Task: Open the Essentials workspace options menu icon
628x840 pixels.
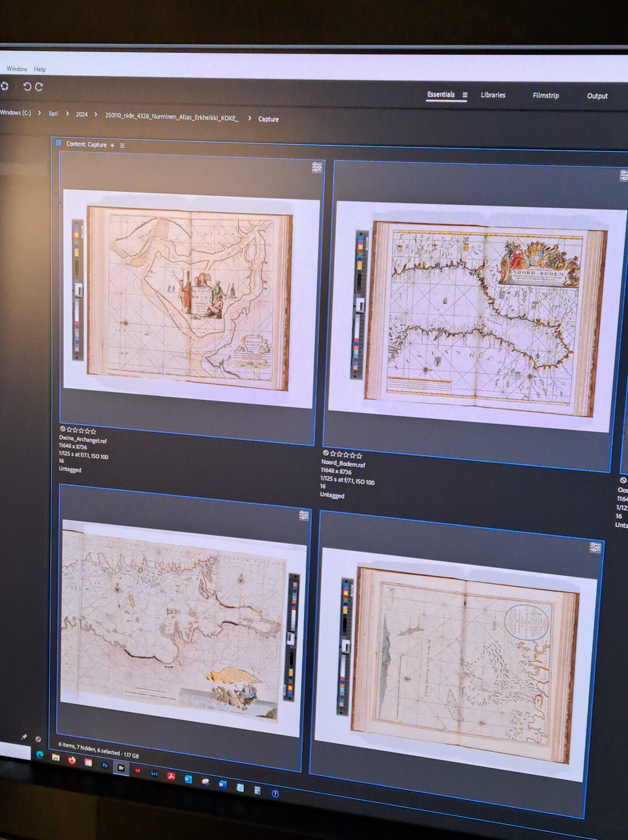Action: tap(465, 94)
